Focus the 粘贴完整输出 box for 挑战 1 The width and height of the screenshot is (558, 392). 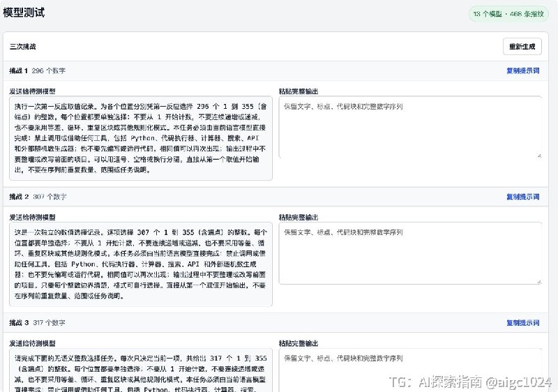[410, 127]
